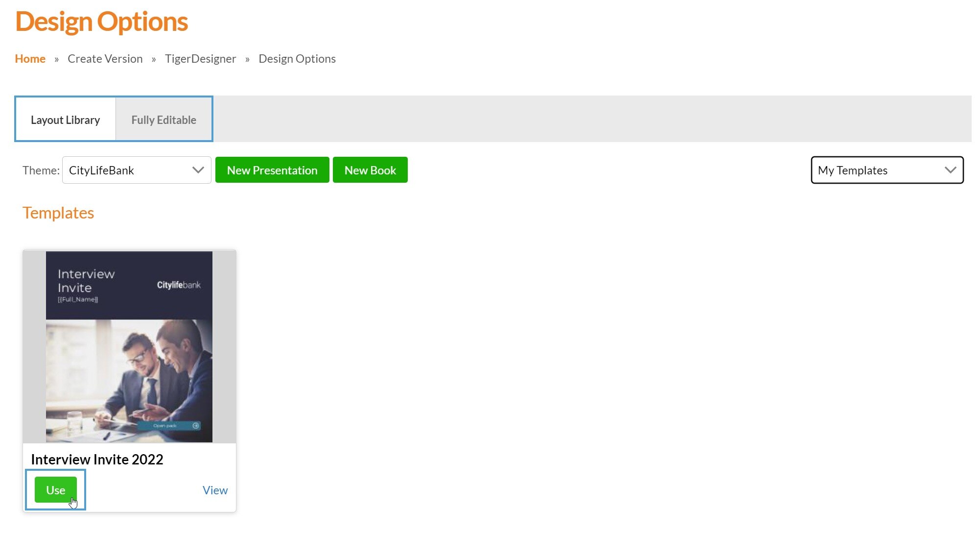
Task: Open the CityLifeBank theme dropdown
Action: 130,170
